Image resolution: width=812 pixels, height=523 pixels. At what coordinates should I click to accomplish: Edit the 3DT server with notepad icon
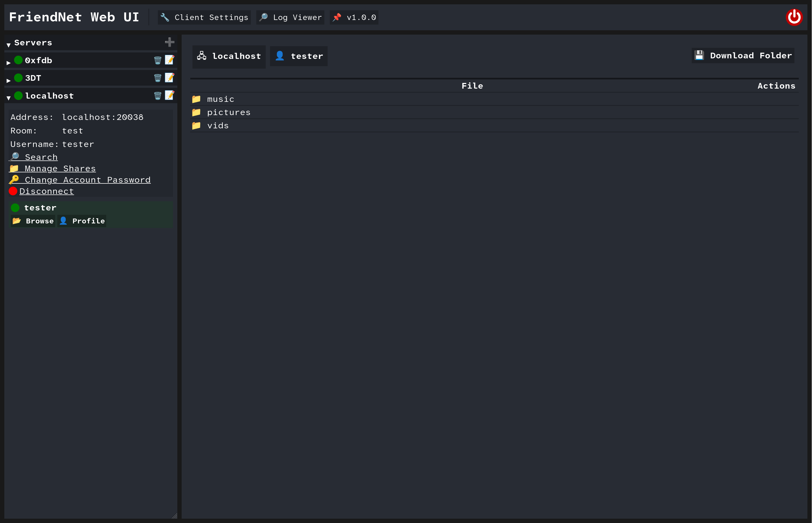coord(169,78)
